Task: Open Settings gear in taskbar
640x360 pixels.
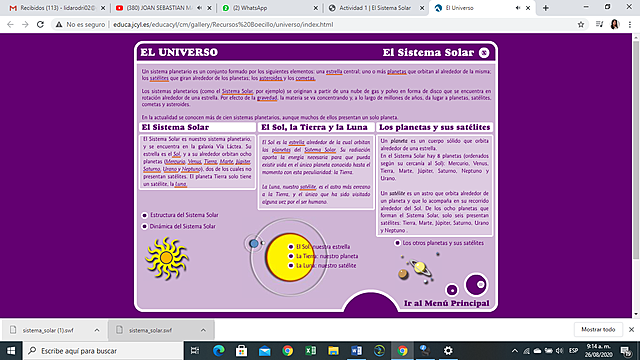Action: 448,351
